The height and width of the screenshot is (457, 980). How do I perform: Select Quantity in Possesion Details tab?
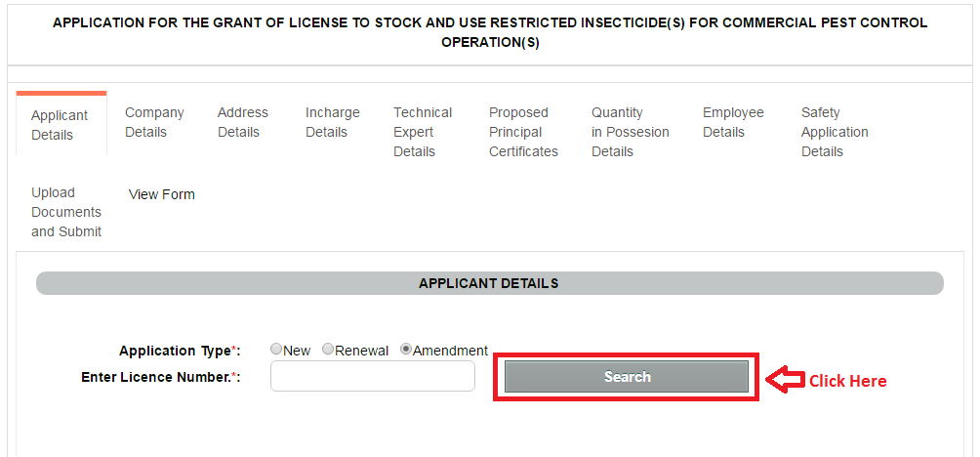[630, 132]
